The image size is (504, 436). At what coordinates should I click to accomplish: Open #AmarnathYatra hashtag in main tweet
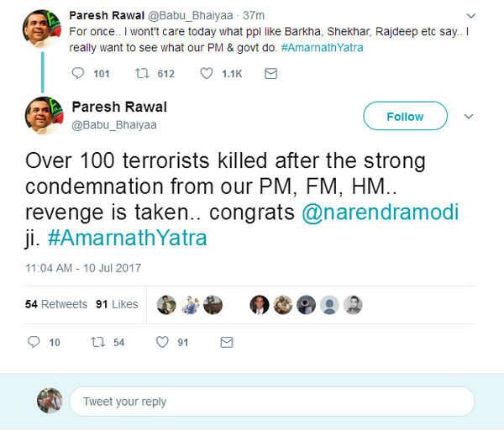[x=128, y=238]
